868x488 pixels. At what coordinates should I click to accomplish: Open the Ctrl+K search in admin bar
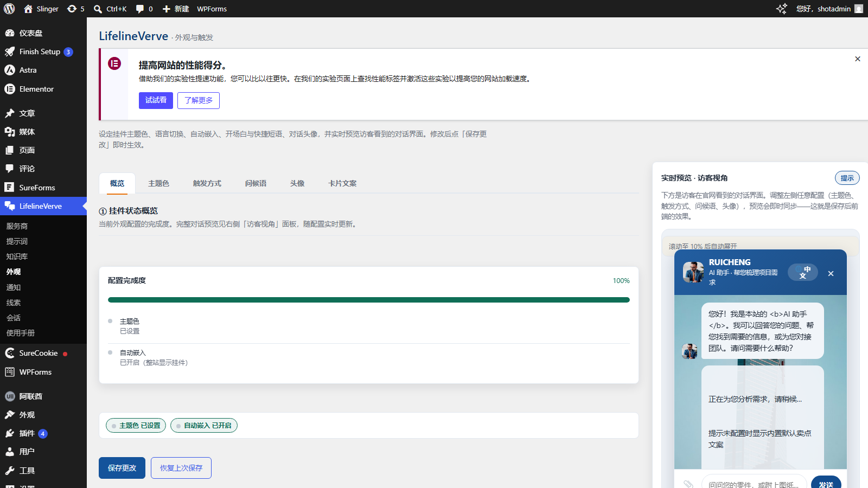pos(110,9)
